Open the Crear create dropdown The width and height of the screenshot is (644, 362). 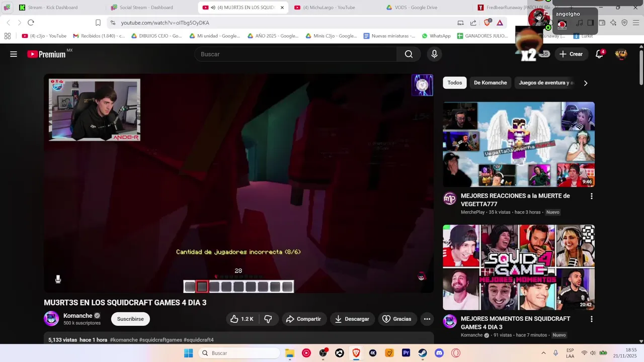point(571,54)
